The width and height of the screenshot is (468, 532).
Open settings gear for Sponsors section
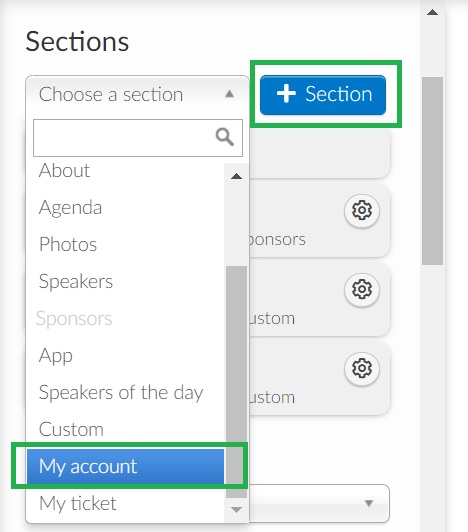[362, 210]
